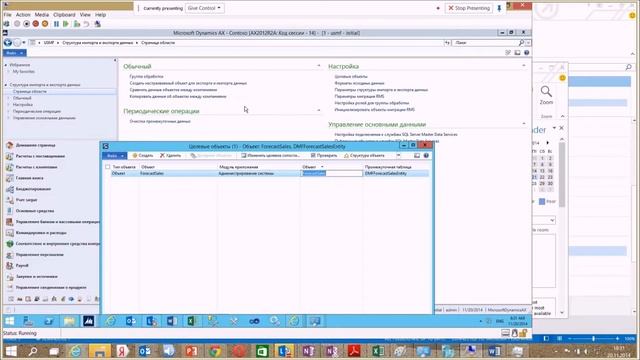Click the highlighted Объект input cell
640x360 pixels.
(x=332, y=173)
